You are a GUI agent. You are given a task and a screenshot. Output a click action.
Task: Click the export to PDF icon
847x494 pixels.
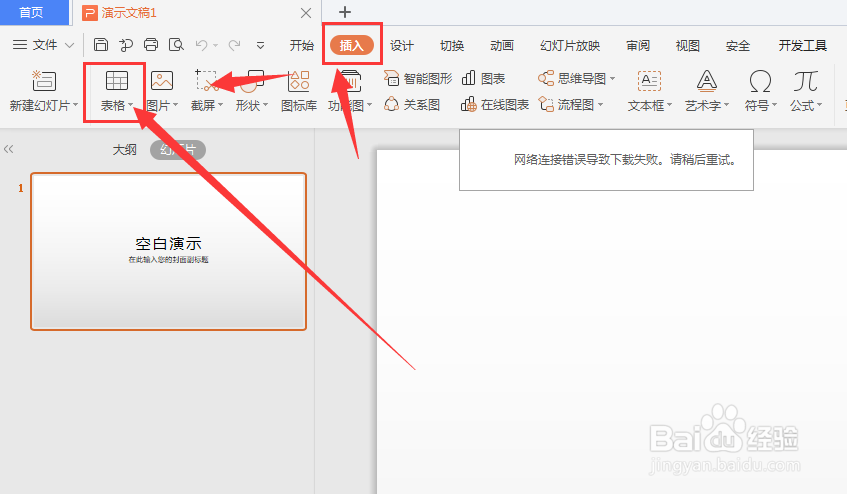[x=126, y=45]
